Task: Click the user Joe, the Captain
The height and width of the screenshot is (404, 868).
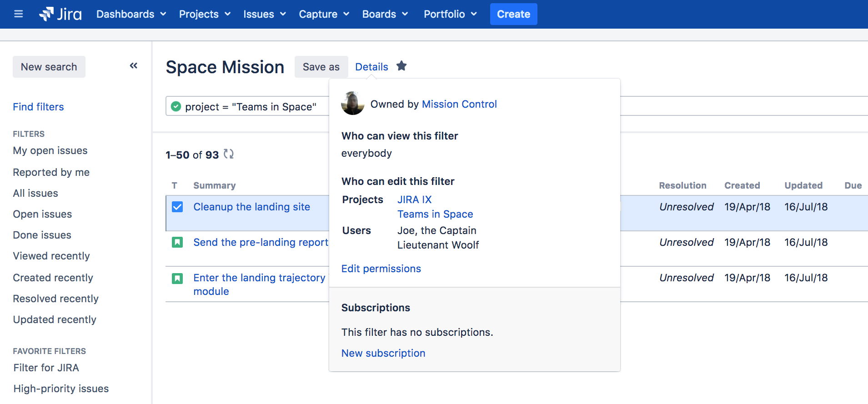Action: click(437, 230)
